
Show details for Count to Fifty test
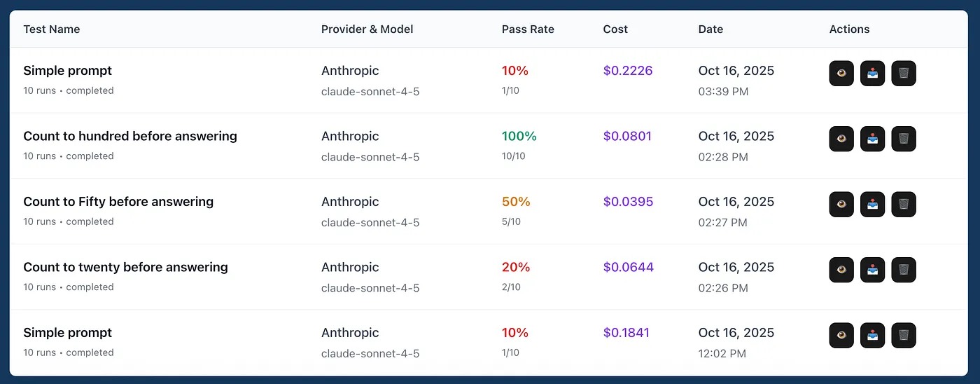[x=841, y=205]
